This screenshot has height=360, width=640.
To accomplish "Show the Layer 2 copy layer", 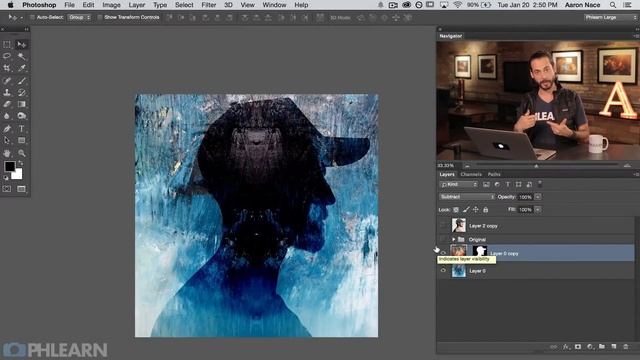I will 443,226.
